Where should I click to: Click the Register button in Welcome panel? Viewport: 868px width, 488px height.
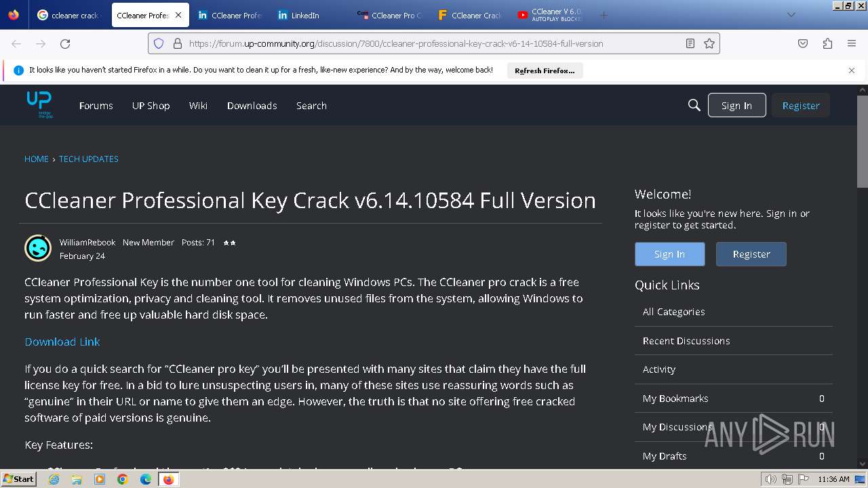(x=751, y=254)
